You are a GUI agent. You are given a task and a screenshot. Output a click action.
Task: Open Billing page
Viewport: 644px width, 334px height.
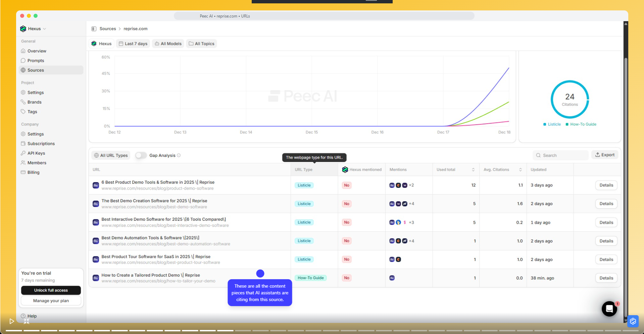(34, 172)
